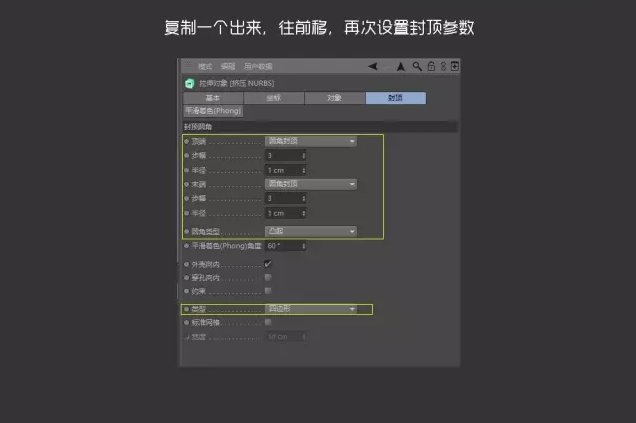Switch to the 坐标 tab
The image size is (636, 423).
(274, 98)
